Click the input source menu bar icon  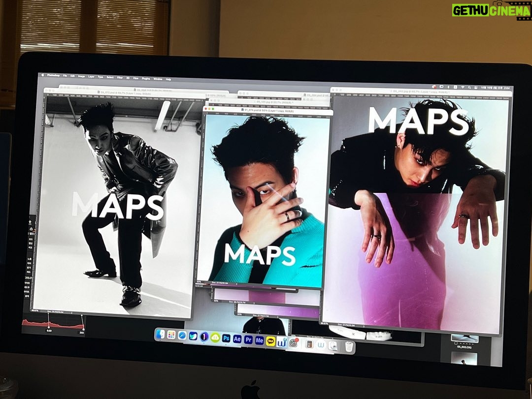coord(455,87)
